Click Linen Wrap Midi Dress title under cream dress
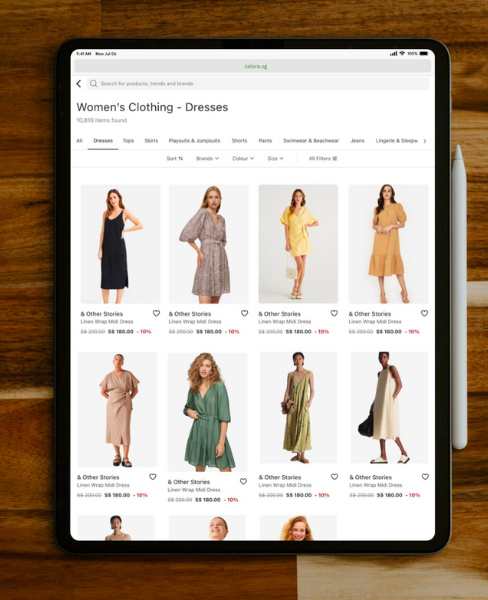Viewport: 488px width, 600px height. click(x=376, y=485)
